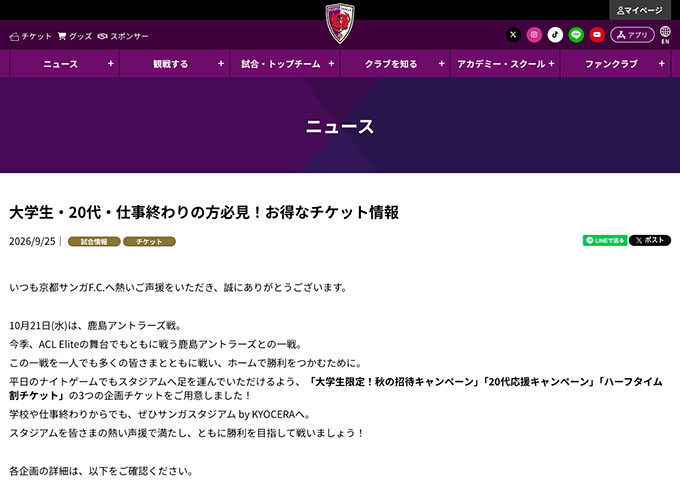Share article with X ポスト button

(650, 240)
